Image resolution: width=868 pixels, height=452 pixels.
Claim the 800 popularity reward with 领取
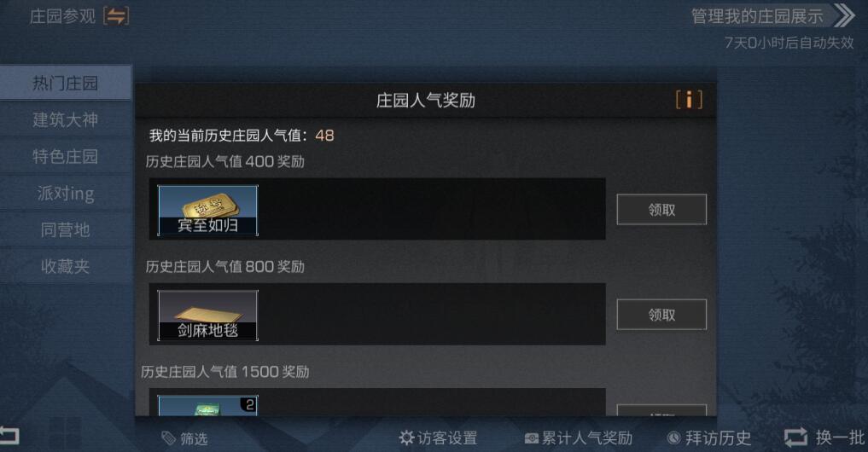coord(661,315)
